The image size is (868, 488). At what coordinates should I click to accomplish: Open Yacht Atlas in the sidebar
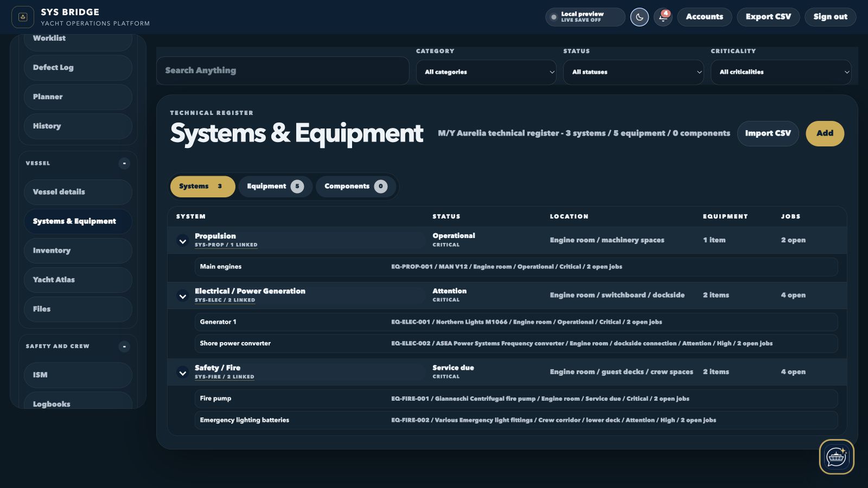click(78, 280)
